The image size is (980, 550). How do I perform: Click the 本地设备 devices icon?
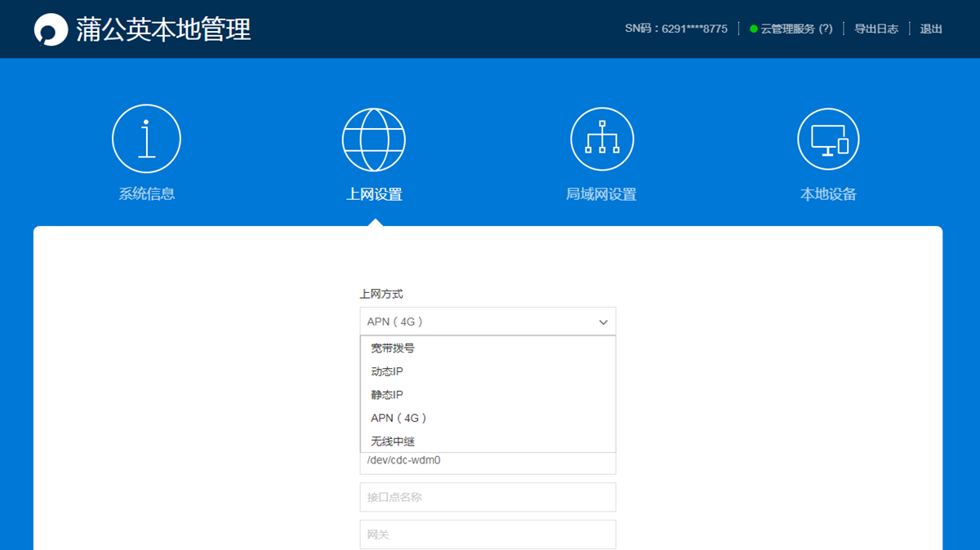[828, 138]
